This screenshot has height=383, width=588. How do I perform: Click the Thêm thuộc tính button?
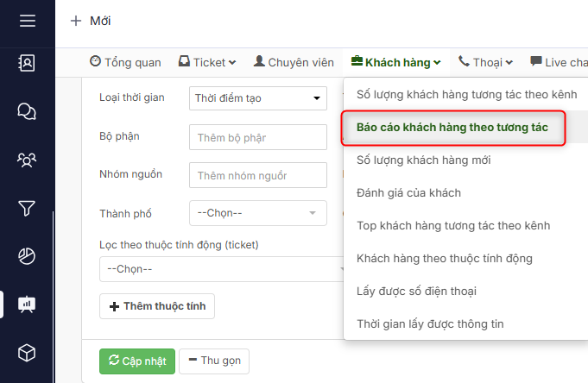(x=157, y=306)
